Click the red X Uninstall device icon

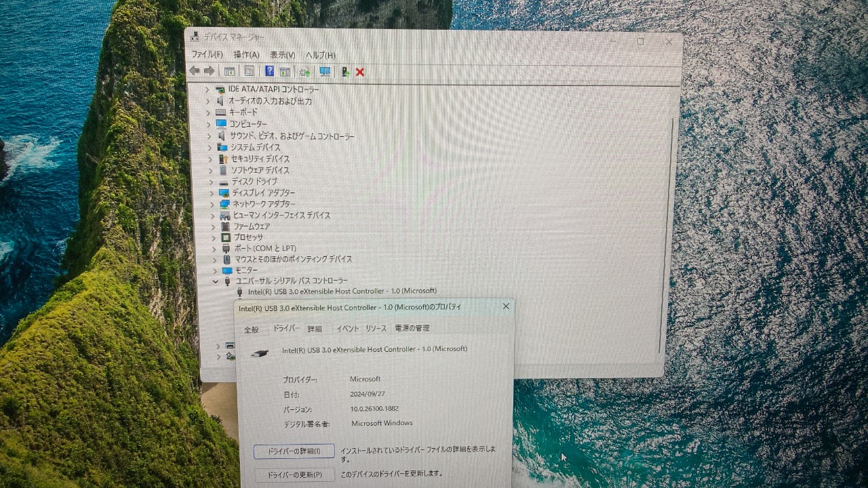pos(360,72)
